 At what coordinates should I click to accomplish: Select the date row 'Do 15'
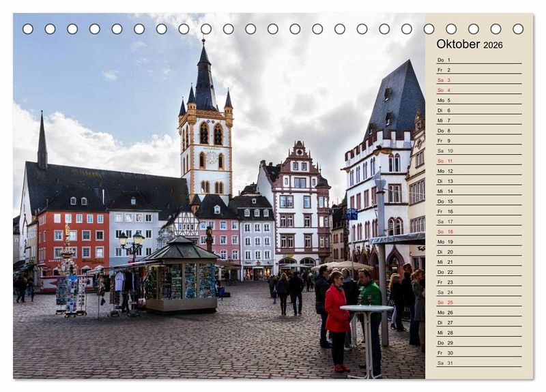(479, 201)
